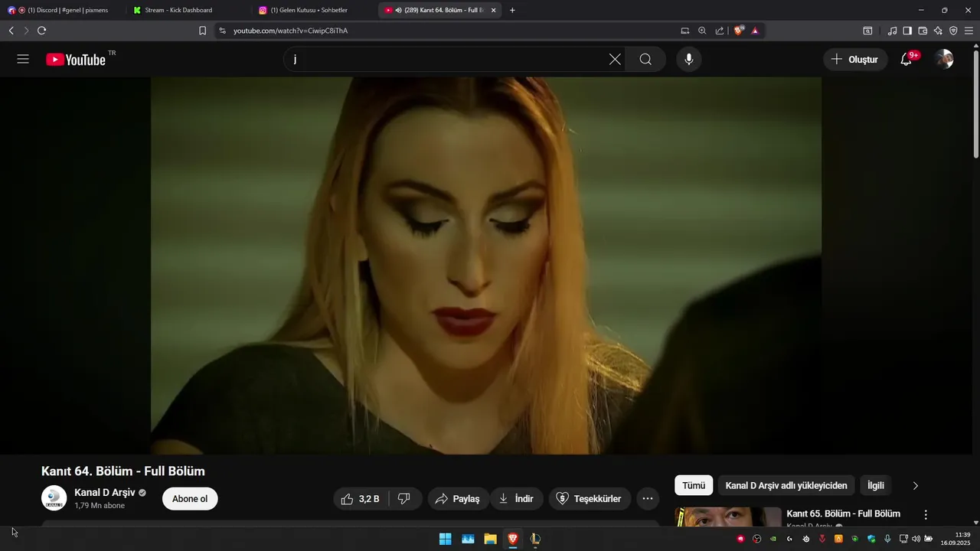Open more actions three-dot menu
Viewport: 980px width, 551px height.
point(648,499)
